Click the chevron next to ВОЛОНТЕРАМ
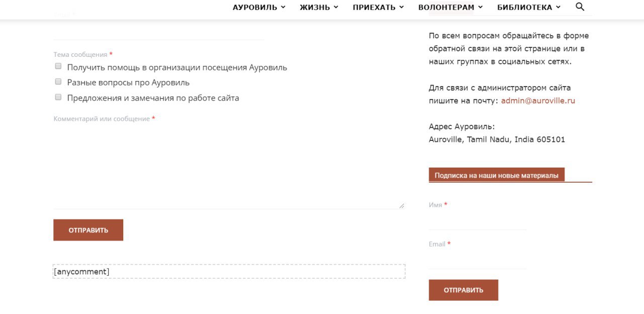This screenshot has width=644, height=314. 480,7
